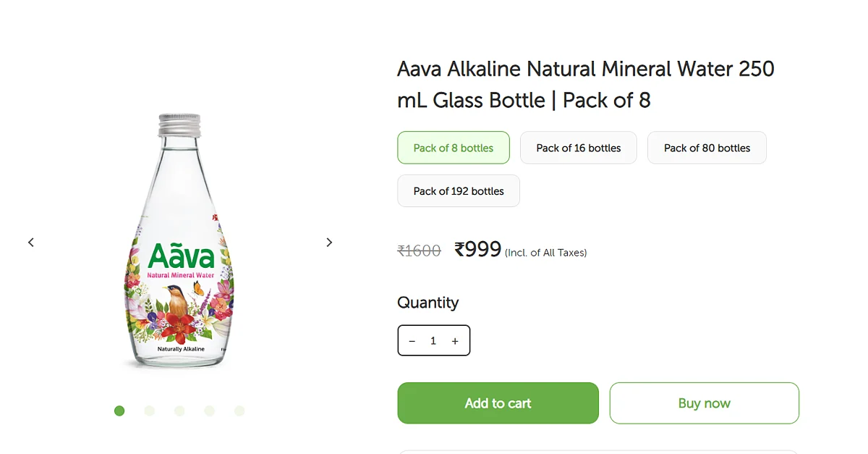
Task: Advance to the next product image arrow
Action: click(329, 243)
